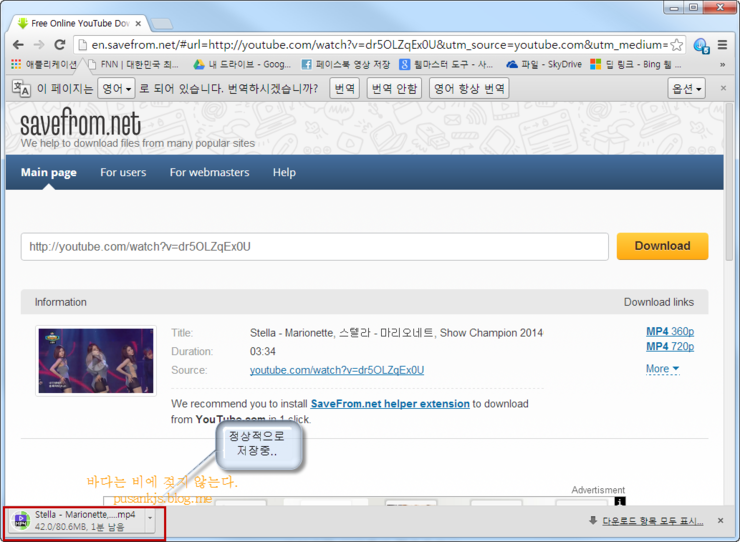Image resolution: width=740 pixels, height=542 pixels.
Task: Click the 번역 안함 button
Action: (x=394, y=88)
